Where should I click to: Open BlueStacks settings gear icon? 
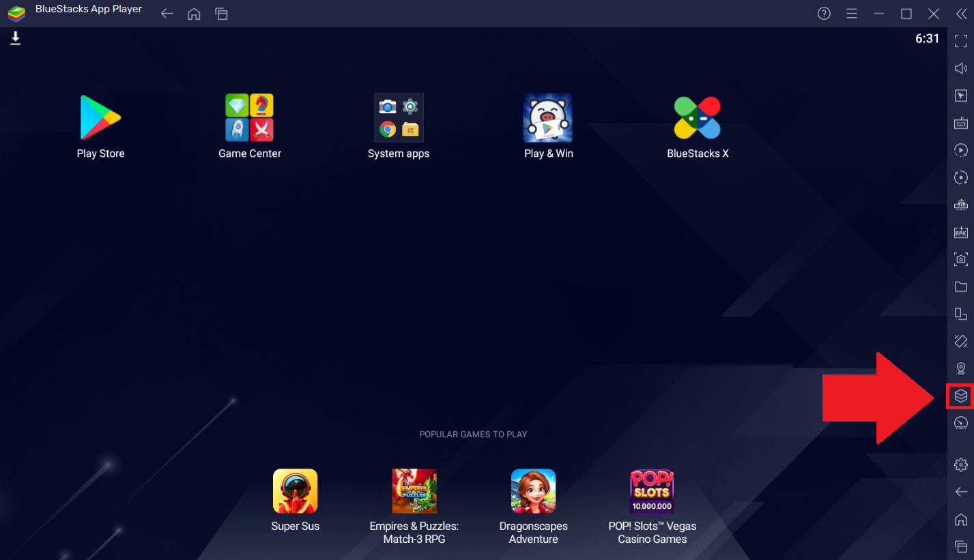coord(960,465)
